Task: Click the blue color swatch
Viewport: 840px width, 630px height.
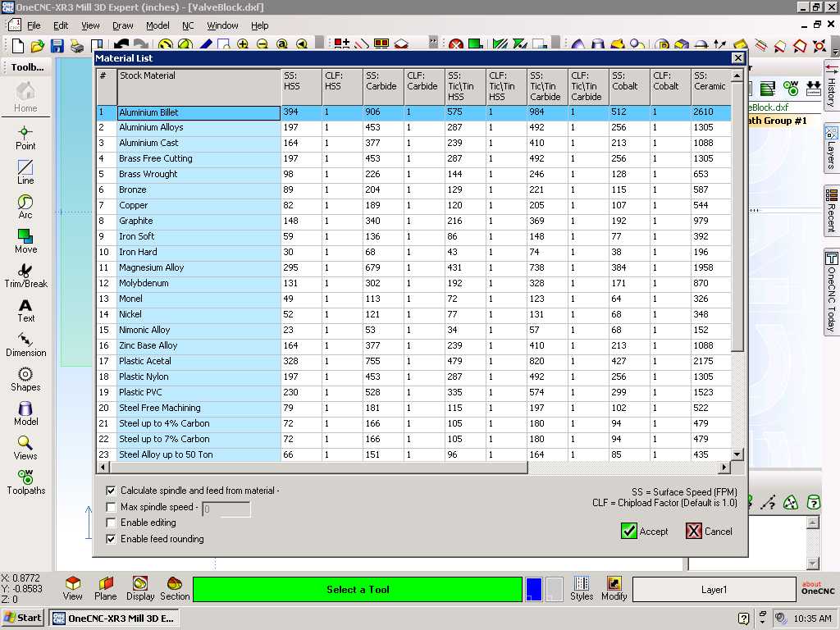Action: 533,589
